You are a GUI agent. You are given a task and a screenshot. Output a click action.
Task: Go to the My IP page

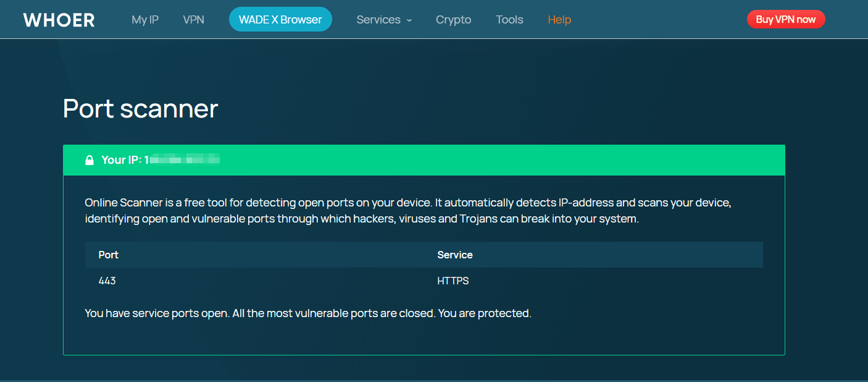pyautogui.click(x=145, y=20)
